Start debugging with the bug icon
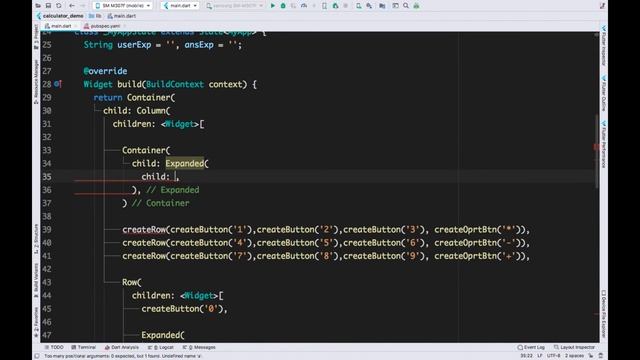This screenshot has height=360, width=640. 283,6
